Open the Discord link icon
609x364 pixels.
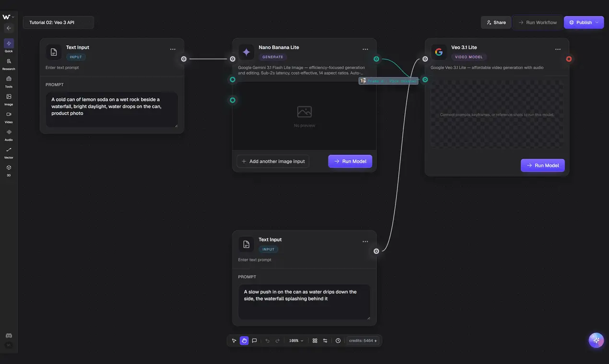click(x=9, y=336)
